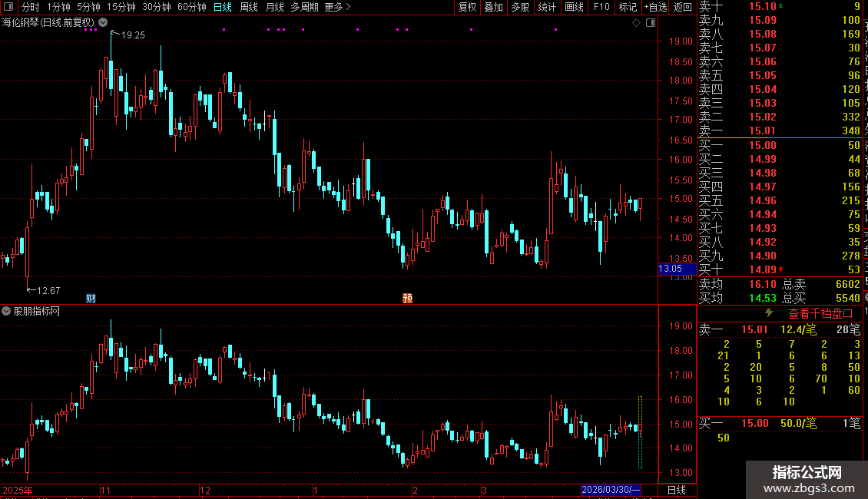Expand the 海伦钢琴 chart title dropdown arrow

[x=103, y=22]
